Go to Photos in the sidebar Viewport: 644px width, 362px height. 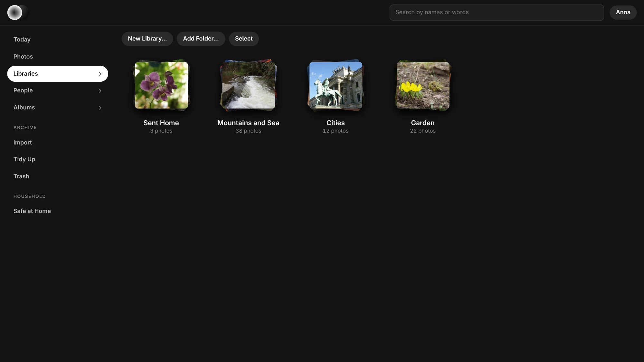pos(58,57)
